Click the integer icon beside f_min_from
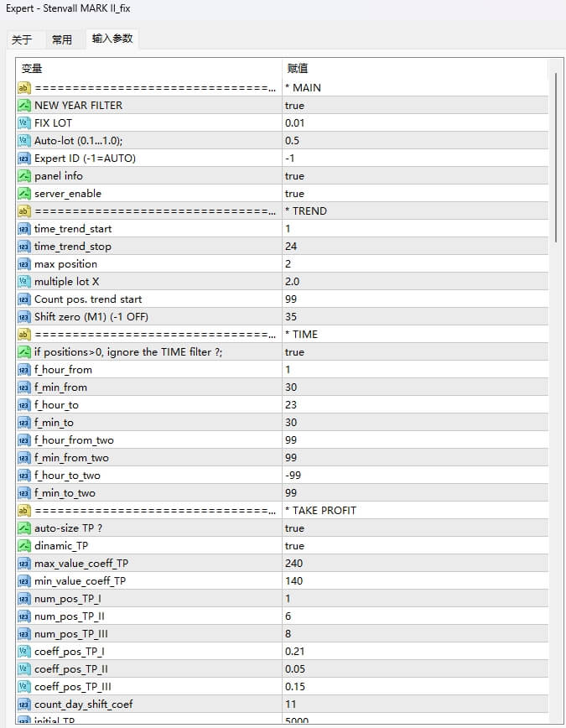Screen dimensions: 566x728 point(24,387)
